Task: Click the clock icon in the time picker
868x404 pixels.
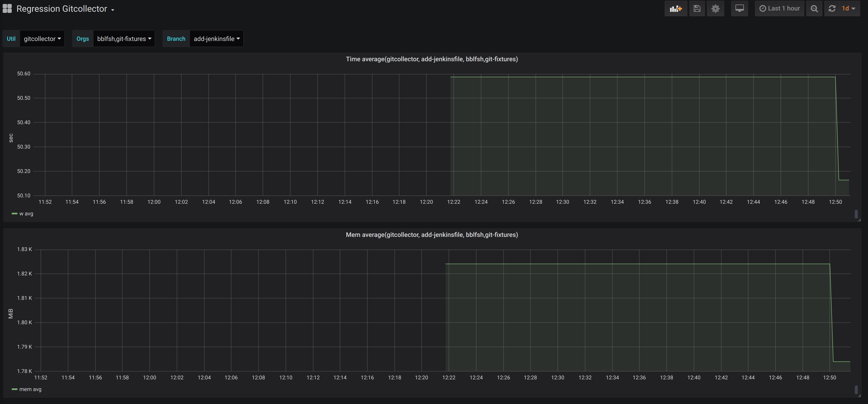Action: [x=763, y=9]
